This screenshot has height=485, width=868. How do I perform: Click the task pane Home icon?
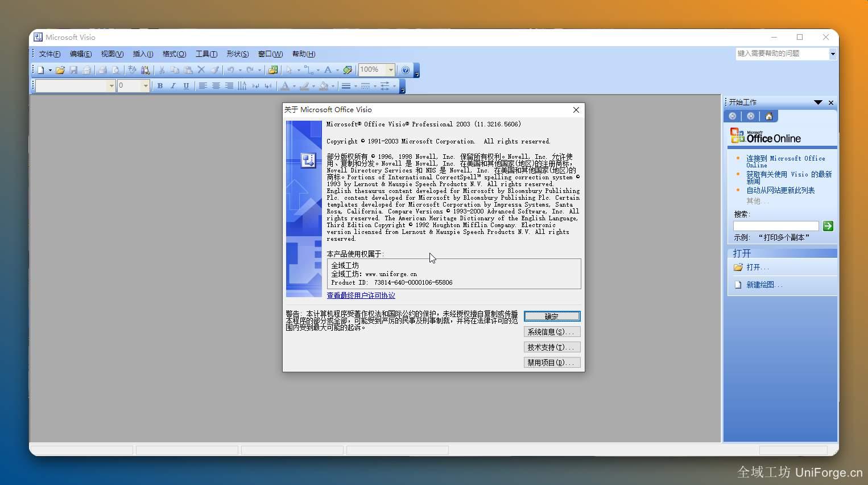pos(768,116)
